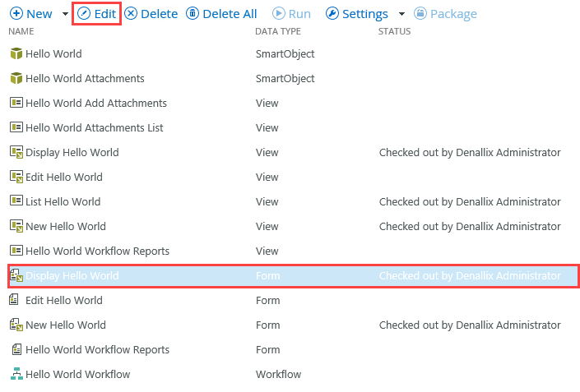Viewport: 580px width, 392px height.
Task: Open the Settings toolbar menu
Action: [x=356, y=14]
